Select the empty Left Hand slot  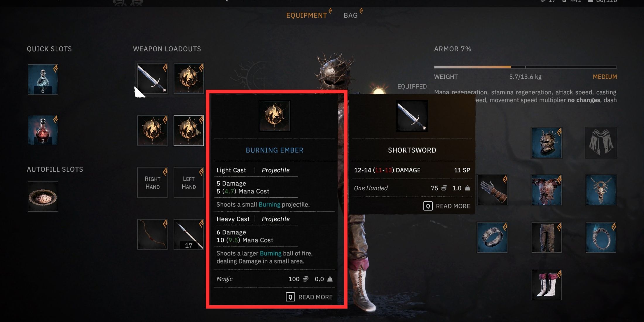(189, 182)
